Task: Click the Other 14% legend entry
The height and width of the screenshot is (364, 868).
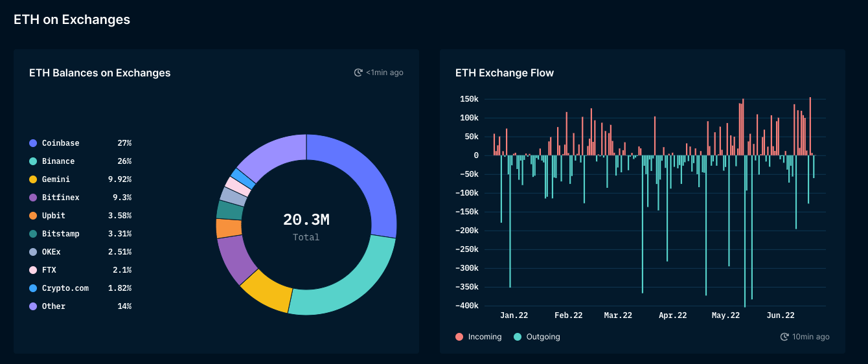Action: (x=80, y=306)
